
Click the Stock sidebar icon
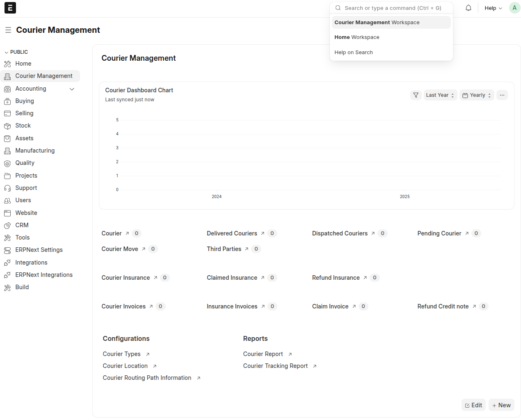[7, 126]
